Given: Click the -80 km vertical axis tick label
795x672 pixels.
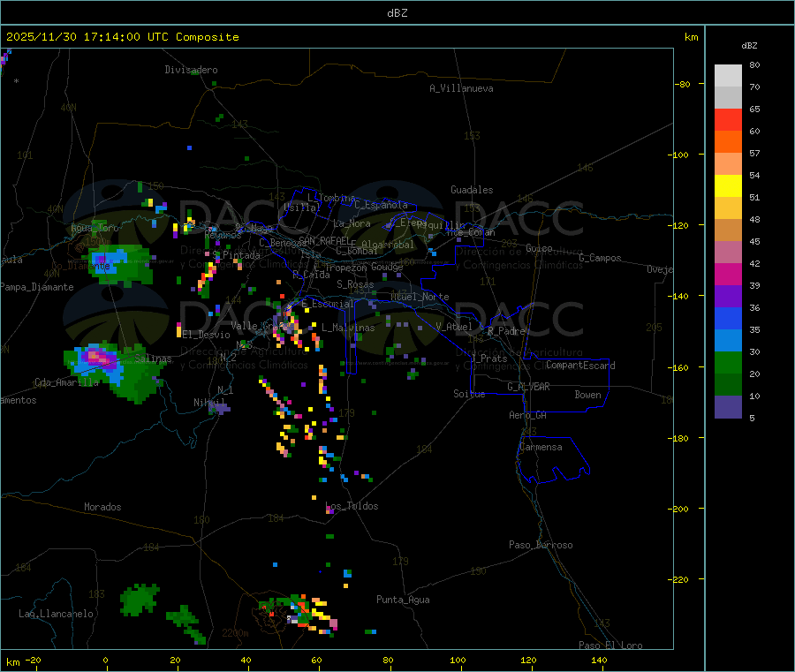Looking at the screenshot, I should click(683, 84).
